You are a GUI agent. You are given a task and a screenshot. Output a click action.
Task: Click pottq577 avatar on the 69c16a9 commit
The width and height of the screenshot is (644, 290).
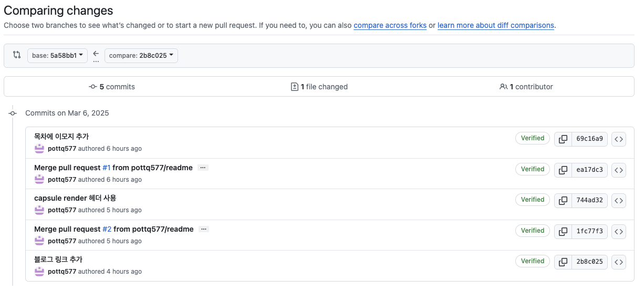pos(39,149)
